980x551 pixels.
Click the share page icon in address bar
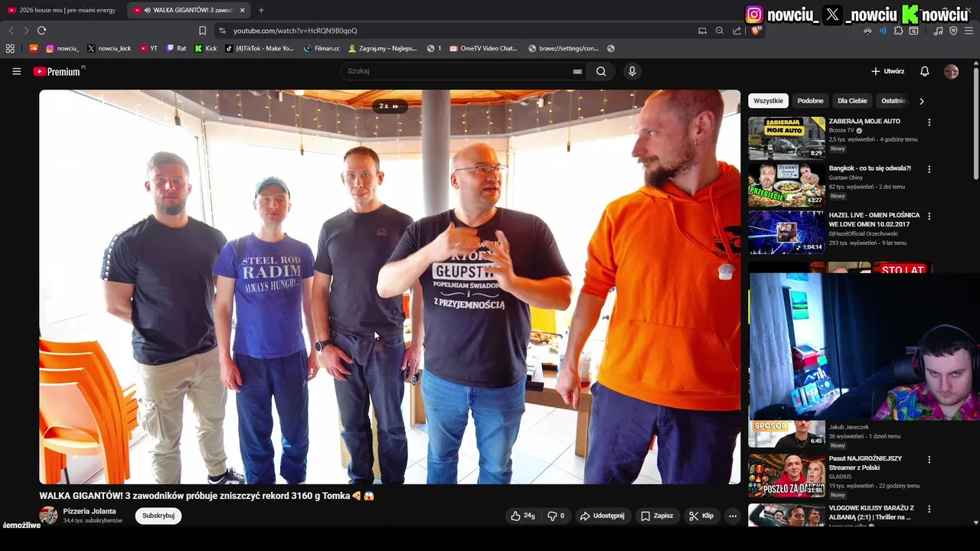737,31
